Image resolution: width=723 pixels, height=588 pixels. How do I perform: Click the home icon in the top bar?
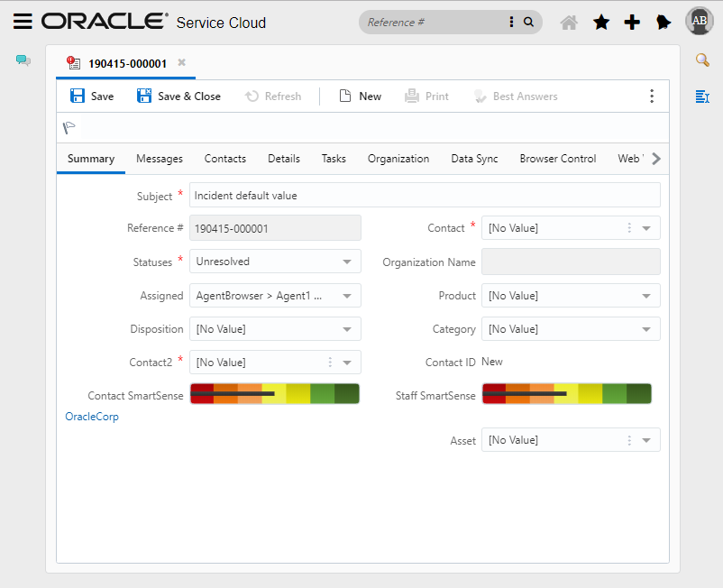tap(569, 22)
